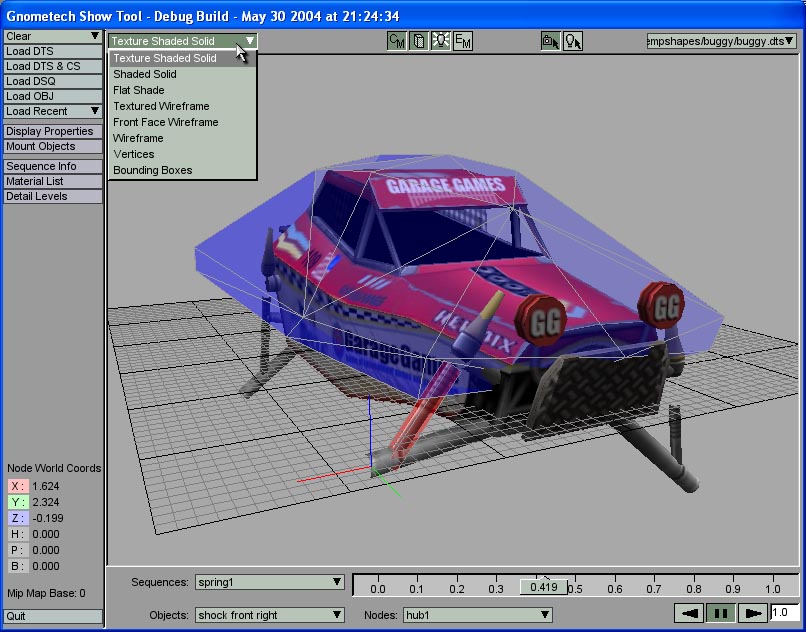Click the 0.2 mark on the timeline
The image size is (806, 632).
point(456,589)
